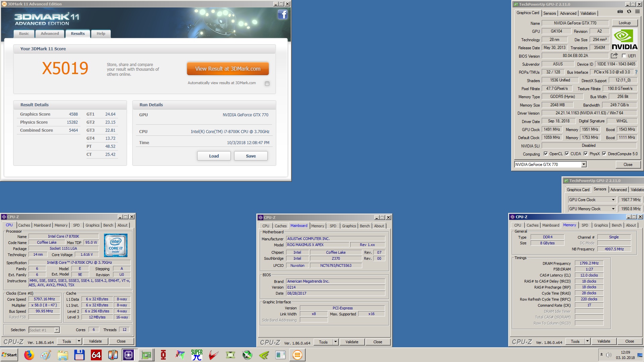Viewport: 644px width, 362px height.
Task: Open the GPU-Z hamburger menu
Action: pyautogui.click(x=637, y=12)
